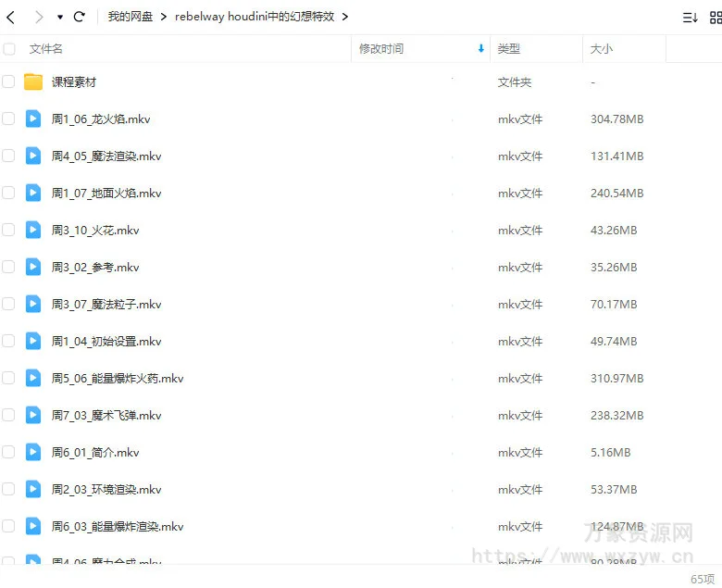This screenshot has width=722, height=588.
Task: Go to 我的网盘 in breadcrumb
Action: pos(130,17)
